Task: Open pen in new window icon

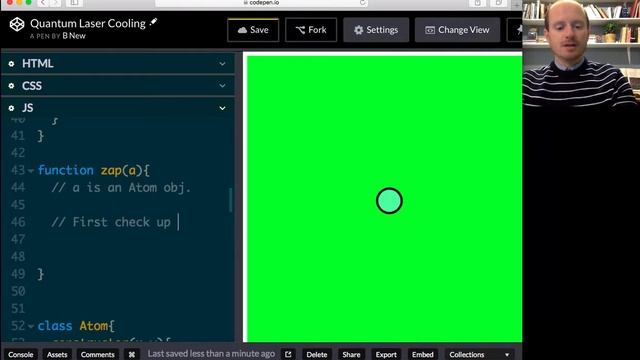Action: (x=288, y=354)
